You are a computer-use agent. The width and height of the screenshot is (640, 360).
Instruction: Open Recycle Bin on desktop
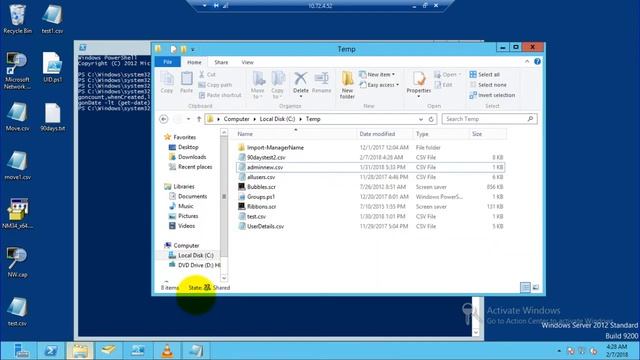17,19
